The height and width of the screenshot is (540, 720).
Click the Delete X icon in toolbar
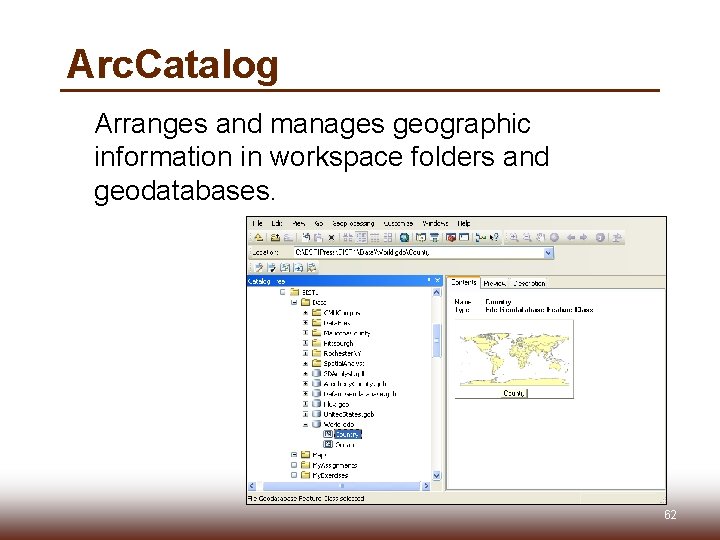coord(331,237)
